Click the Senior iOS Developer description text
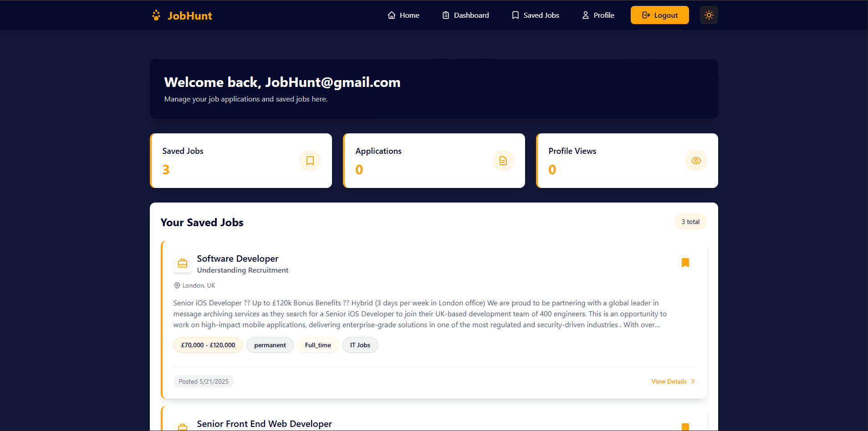Image resolution: width=868 pixels, height=431 pixels. 420,314
